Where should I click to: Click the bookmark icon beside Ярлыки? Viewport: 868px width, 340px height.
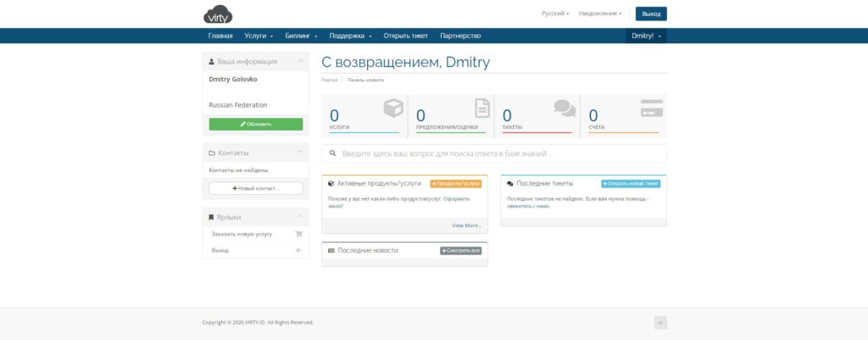211,218
